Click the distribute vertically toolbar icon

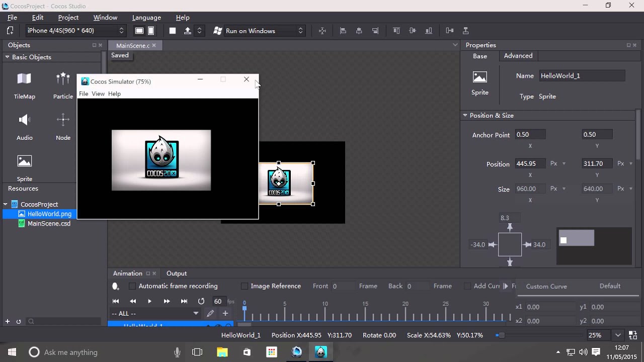tap(465, 31)
